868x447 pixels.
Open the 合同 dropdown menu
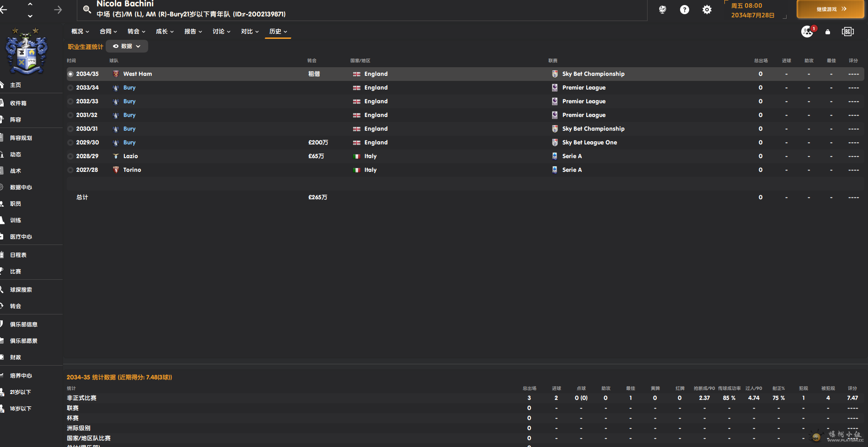[108, 32]
